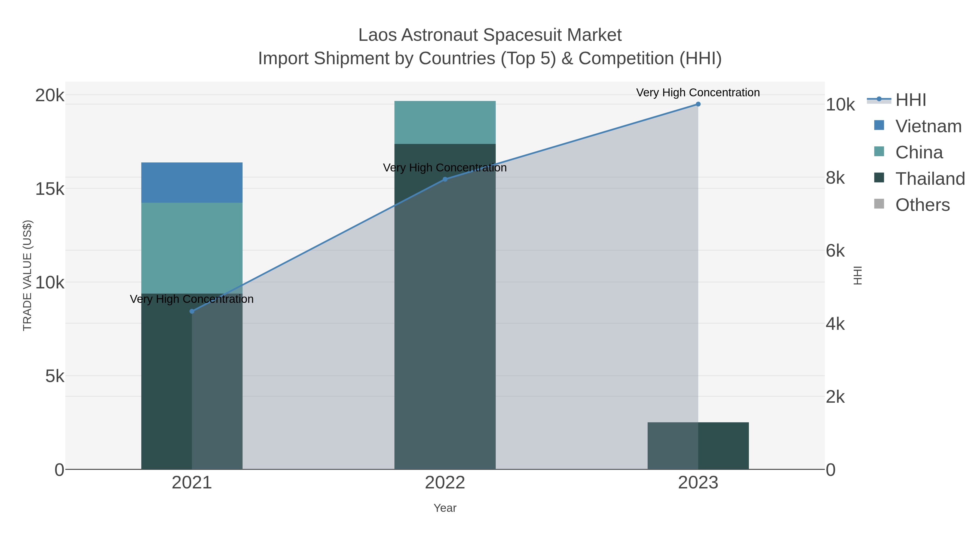Click the 2022 x-axis label
The width and height of the screenshot is (980, 551).
point(445,483)
